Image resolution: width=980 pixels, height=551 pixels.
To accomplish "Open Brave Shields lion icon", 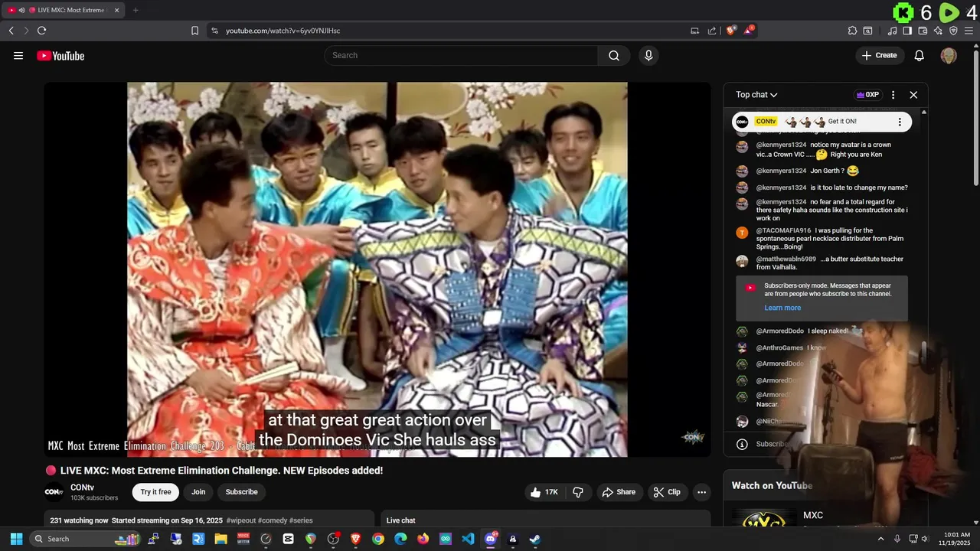I will click(x=731, y=31).
